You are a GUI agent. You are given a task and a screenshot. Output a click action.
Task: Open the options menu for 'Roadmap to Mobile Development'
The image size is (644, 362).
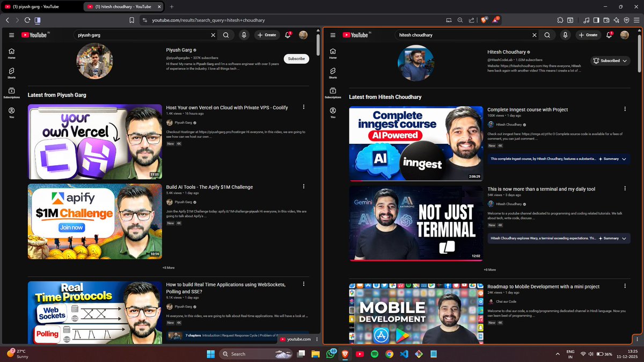coord(625,286)
